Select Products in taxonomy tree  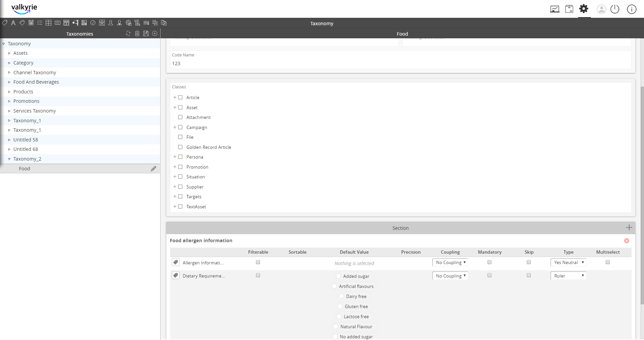23,92
